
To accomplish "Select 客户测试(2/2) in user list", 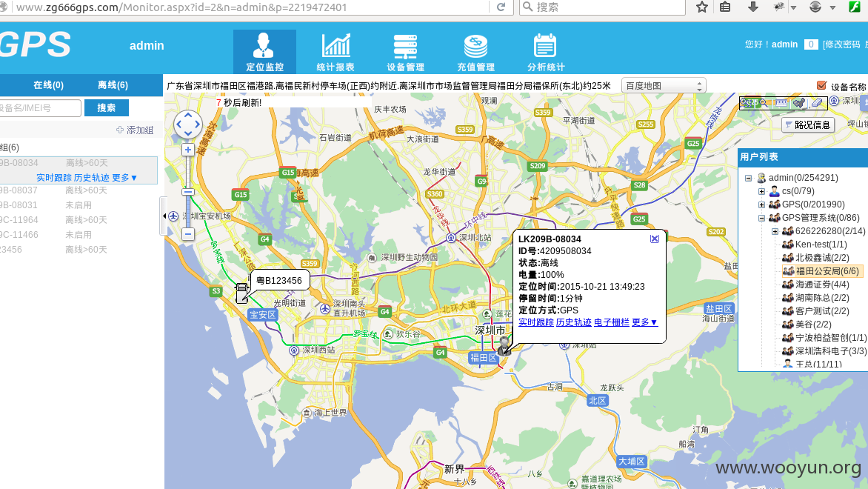I will tap(822, 310).
